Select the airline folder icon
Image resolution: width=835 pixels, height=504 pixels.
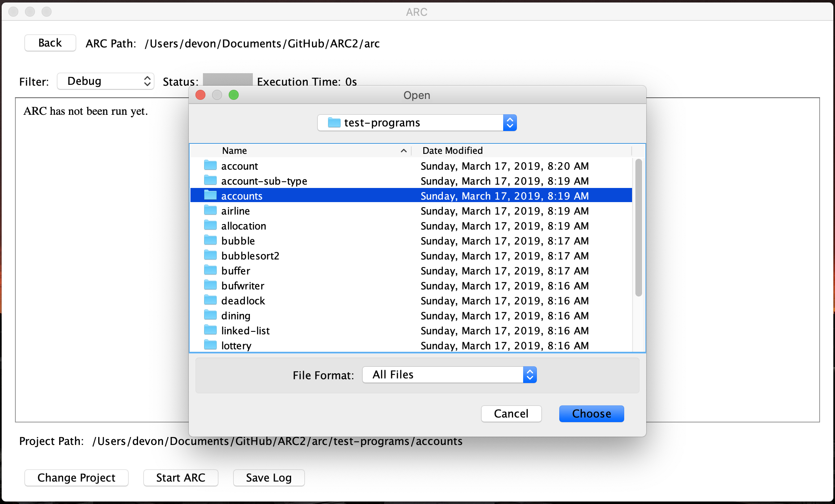pyautogui.click(x=210, y=210)
